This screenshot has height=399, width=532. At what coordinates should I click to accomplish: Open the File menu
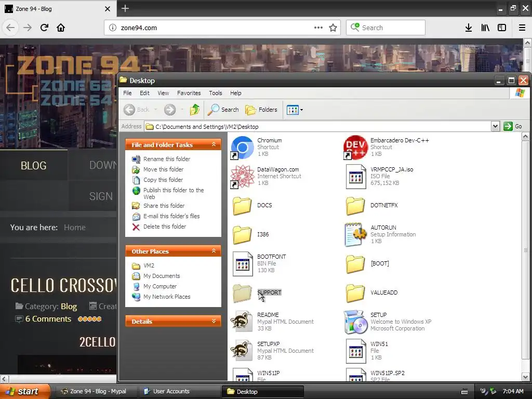pyautogui.click(x=127, y=93)
